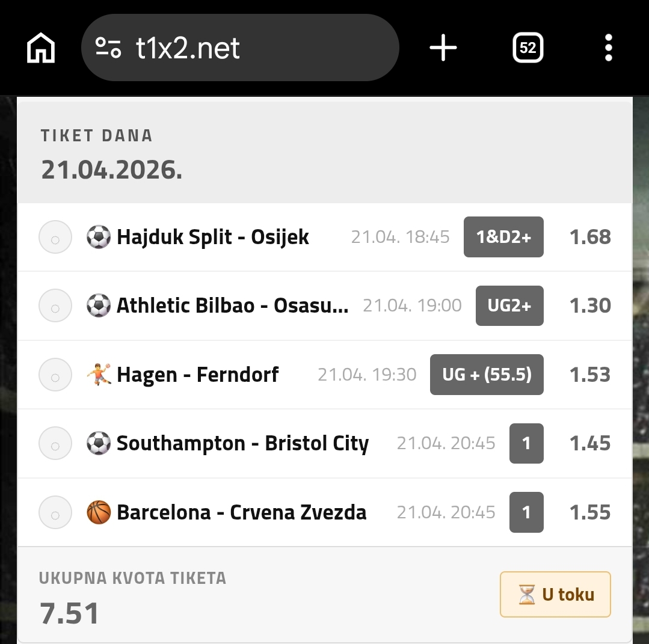Screen dimensions: 649x644
Task: Click handball icon beside Hagen - Ferndorf
Action: click(x=99, y=375)
